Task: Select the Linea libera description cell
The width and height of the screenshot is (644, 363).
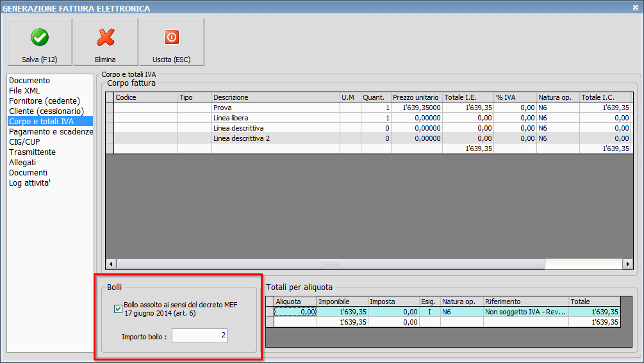Action: point(276,118)
